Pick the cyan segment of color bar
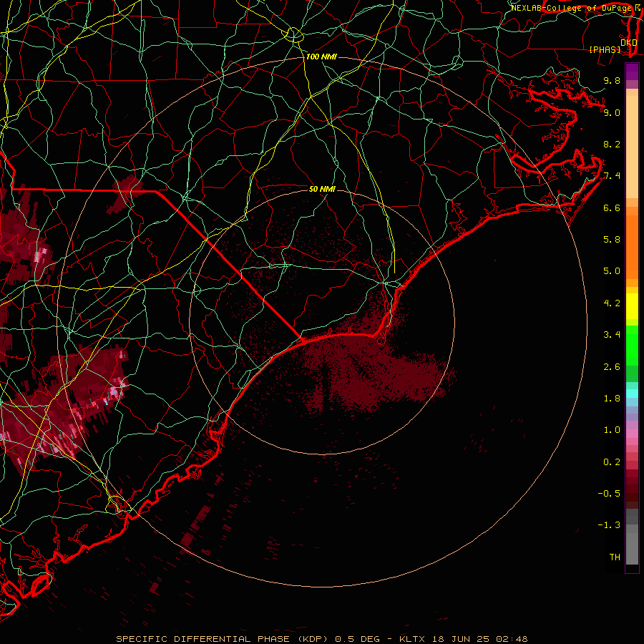Image resolution: width=644 pixels, height=644 pixels. 632,394
